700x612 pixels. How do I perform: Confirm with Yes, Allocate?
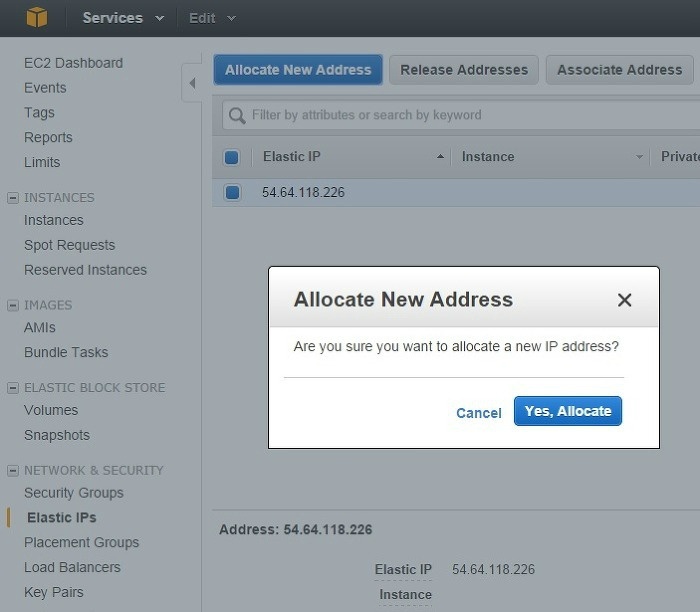[x=568, y=411]
